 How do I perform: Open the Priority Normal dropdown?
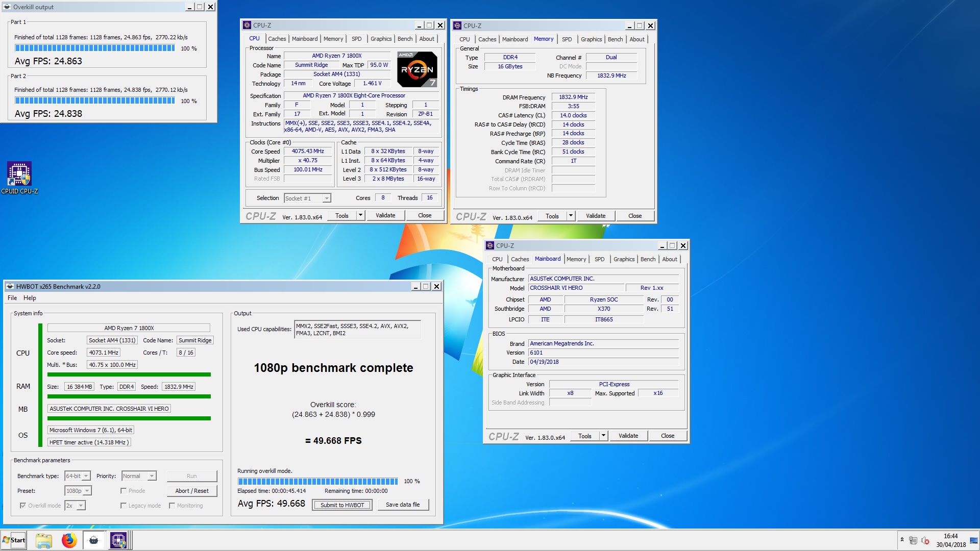coord(139,476)
